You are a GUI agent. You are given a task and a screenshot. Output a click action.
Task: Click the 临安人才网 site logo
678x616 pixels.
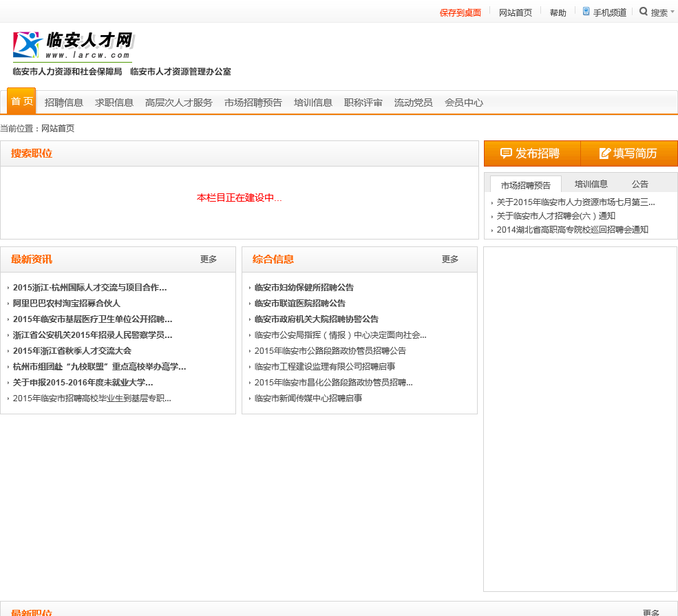point(72,46)
